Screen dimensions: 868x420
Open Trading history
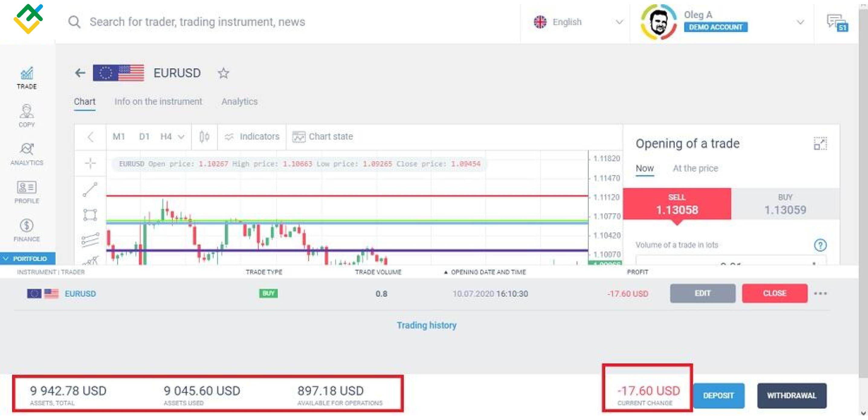[x=427, y=325]
